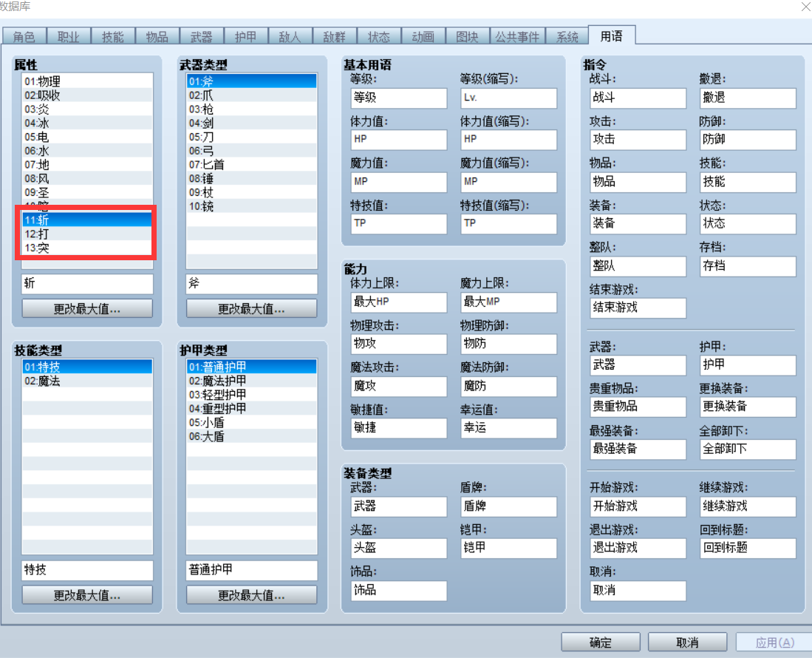Click the 回到标题 command field
The width and height of the screenshot is (812, 658).
[748, 548]
